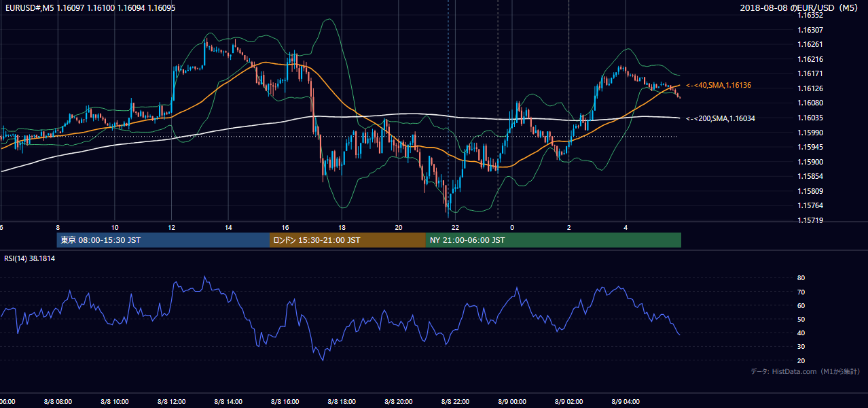The width and height of the screenshot is (868, 408).
Task: Click the 8/8 12:00 bottom time label
Action: 171,401
